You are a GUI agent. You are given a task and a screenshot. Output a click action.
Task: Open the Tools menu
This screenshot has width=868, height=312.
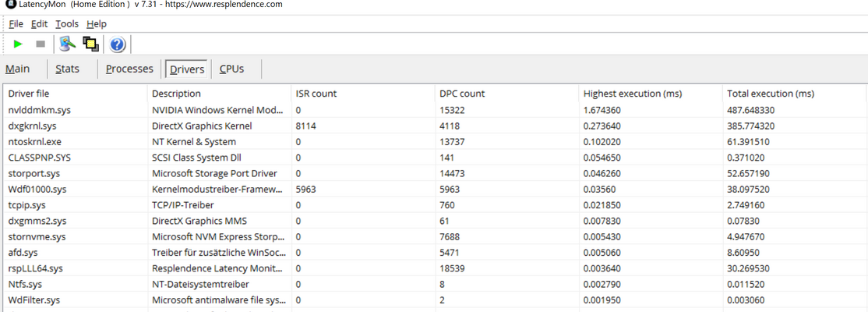(67, 24)
